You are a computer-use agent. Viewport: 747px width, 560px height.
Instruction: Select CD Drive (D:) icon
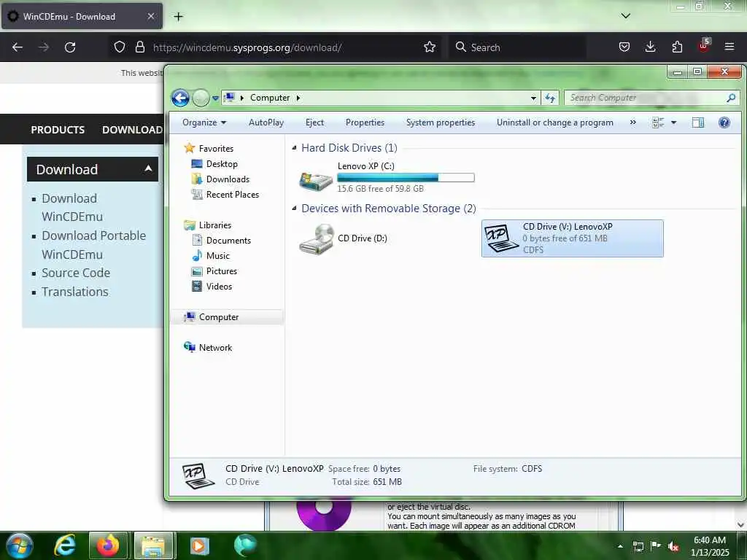317,239
